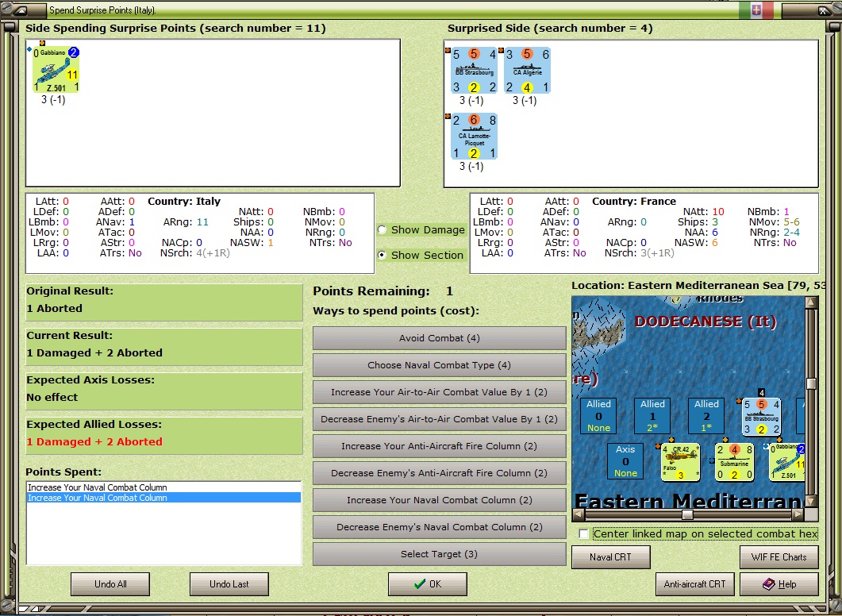The image size is (842, 616).
Task: Open the window system menu icon at top left
Action: tap(19, 10)
